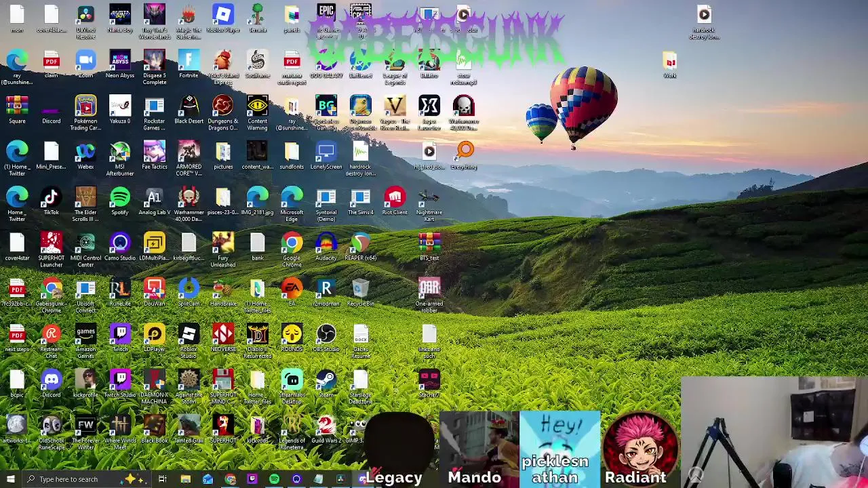
Task: Select the NEOVERSE game icon
Action: pos(223,337)
